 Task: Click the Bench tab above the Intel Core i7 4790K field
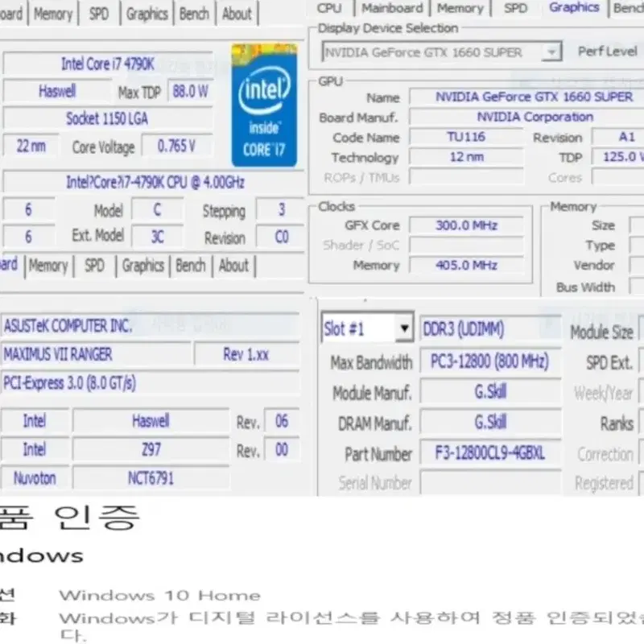pyautogui.click(x=194, y=14)
